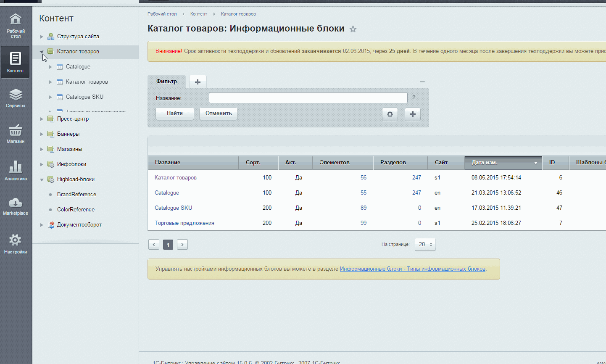Screen dimensions: 606x364
Task: Open the Каталог товаров breadcrumb
Action: (238, 14)
